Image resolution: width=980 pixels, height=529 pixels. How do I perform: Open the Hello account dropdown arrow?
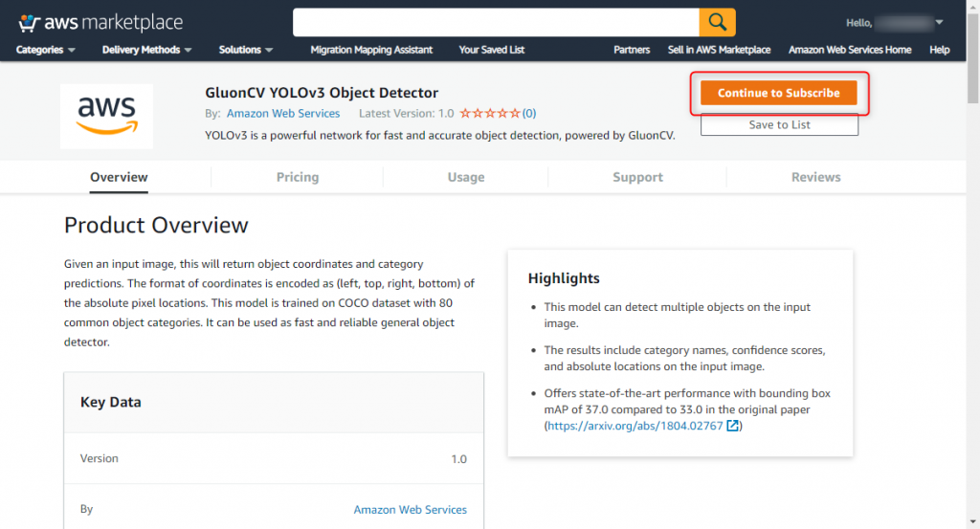pos(939,23)
